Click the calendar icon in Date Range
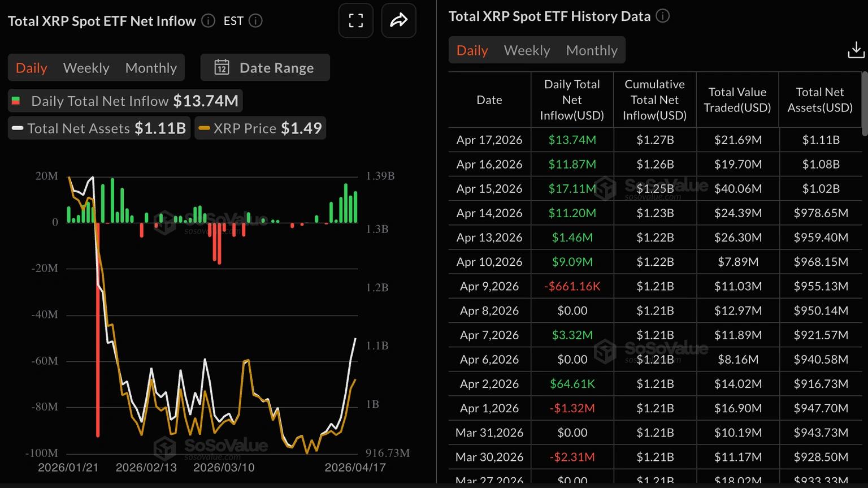 (x=222, y=68)
